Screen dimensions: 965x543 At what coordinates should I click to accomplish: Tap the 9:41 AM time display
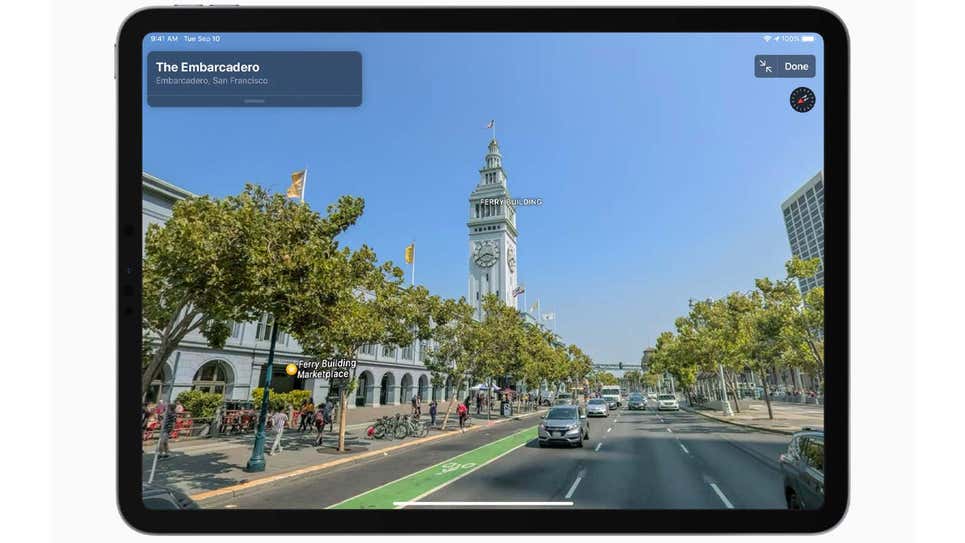(x=164, y=39)
